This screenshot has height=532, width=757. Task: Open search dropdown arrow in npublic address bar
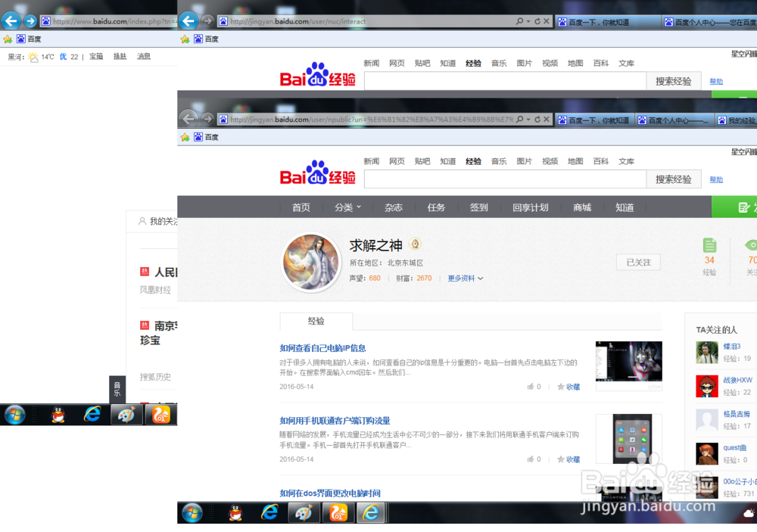[x=528, y=120]
